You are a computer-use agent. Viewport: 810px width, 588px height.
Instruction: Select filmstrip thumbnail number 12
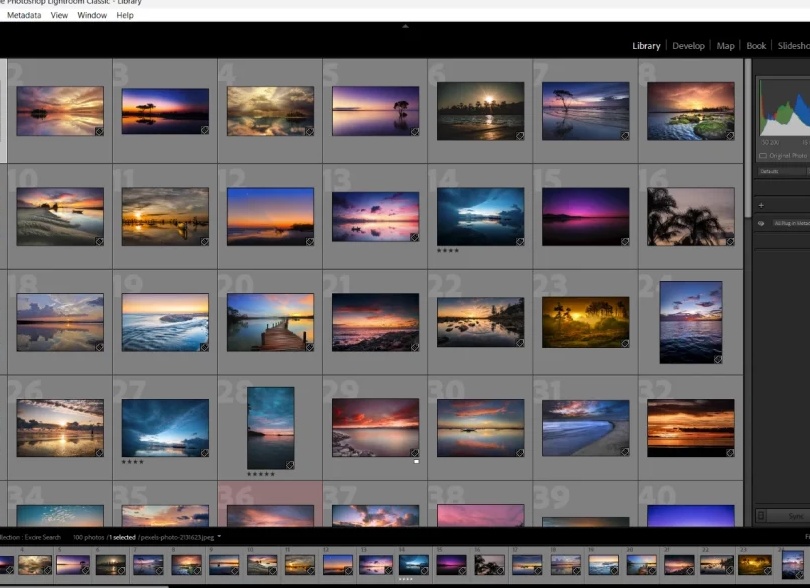pos(338,564)
